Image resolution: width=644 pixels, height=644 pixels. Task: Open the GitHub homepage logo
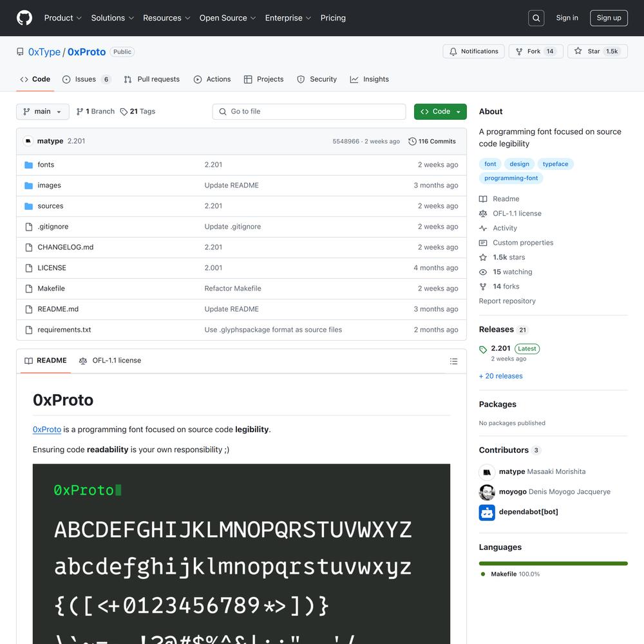(x=24, y=18)
